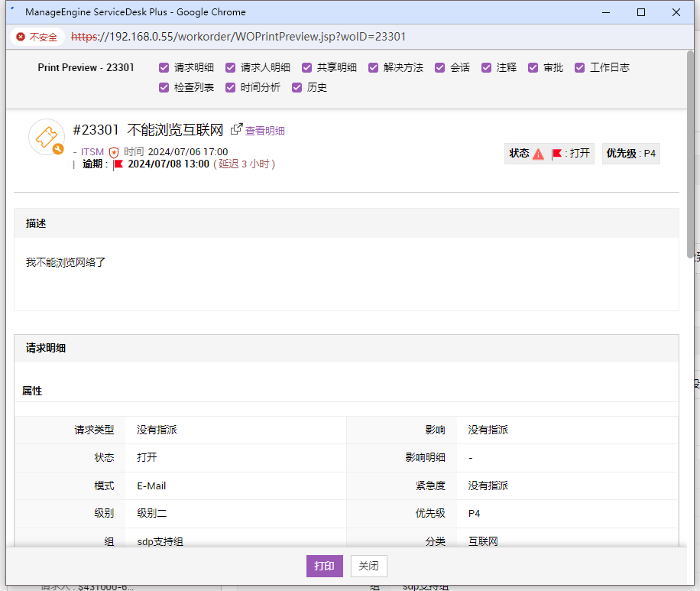Click the red warning triangle status icon

[538, 154]
